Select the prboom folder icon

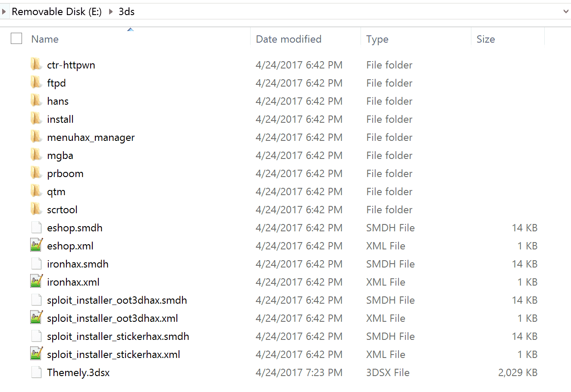pos(36,173)
